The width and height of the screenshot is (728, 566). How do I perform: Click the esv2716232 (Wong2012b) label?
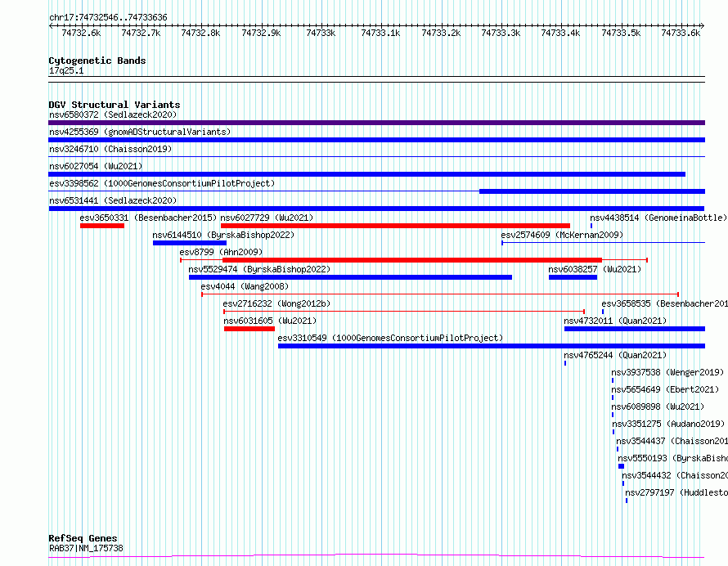[276, 303]
